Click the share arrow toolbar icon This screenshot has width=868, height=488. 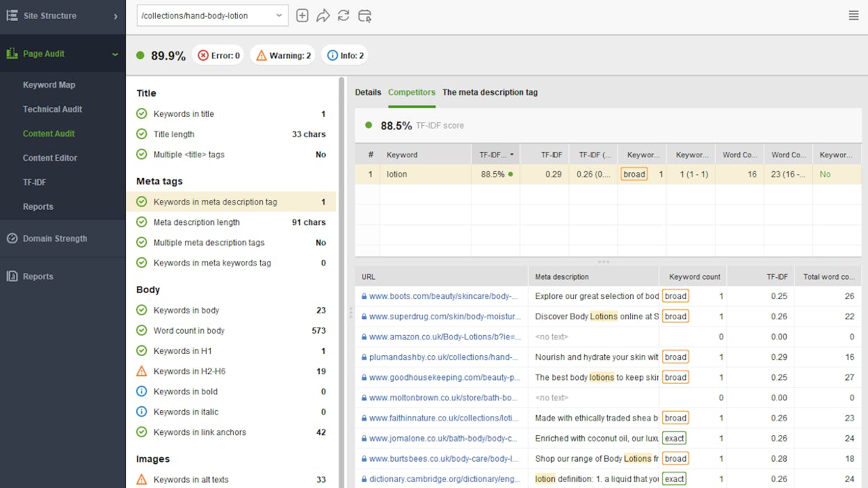[x=323, y=15]
